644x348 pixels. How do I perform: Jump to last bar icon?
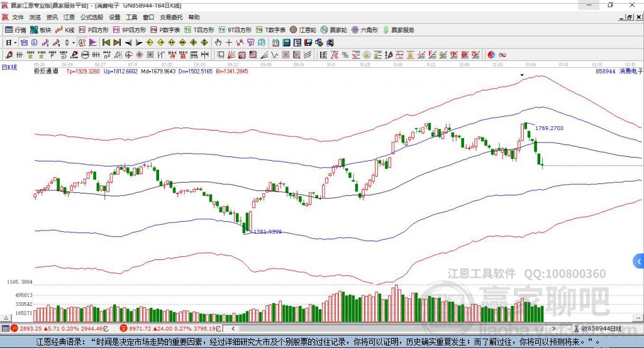coord(117,43)
